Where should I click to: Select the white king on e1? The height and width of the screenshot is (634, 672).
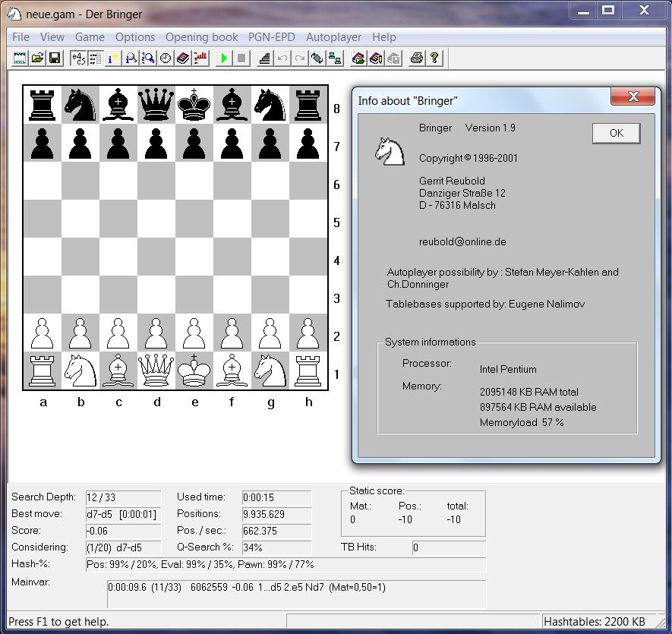194,371
